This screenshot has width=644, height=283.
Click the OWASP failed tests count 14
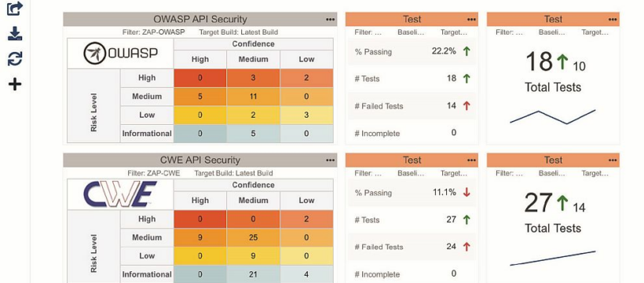click(452, 105)
